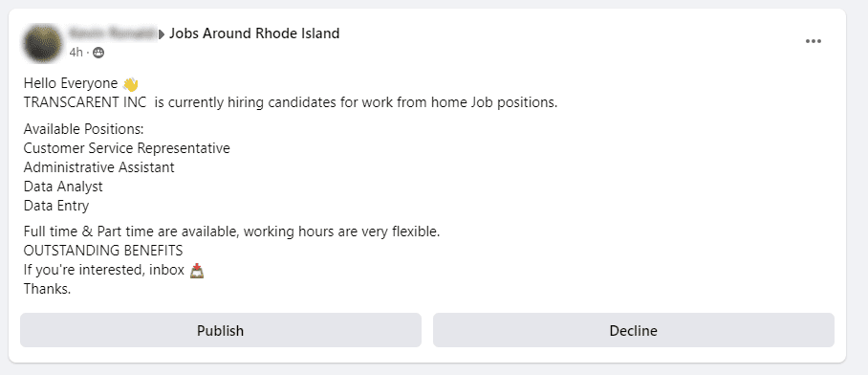Open the post options three-dots menu
This screenshot has width=868, height=375.
813,41
